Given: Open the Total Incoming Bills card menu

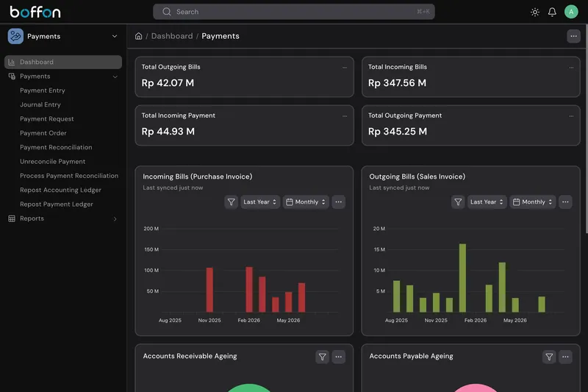Looking at the screenshot, I should (x=571, y=68).
